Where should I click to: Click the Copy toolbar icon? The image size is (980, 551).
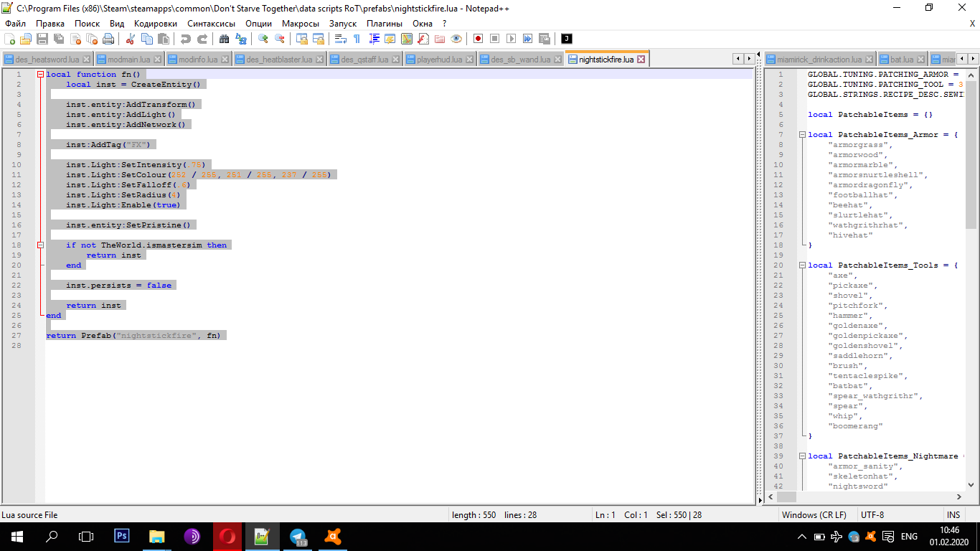coord(147,39)
